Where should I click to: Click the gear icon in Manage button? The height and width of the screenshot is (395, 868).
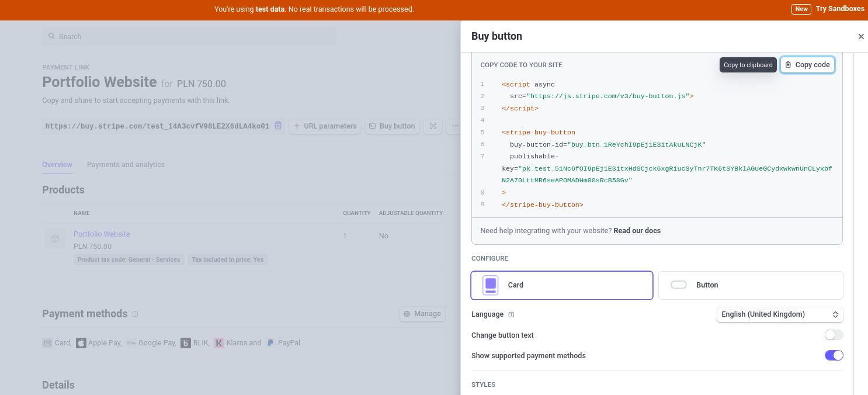407,314
